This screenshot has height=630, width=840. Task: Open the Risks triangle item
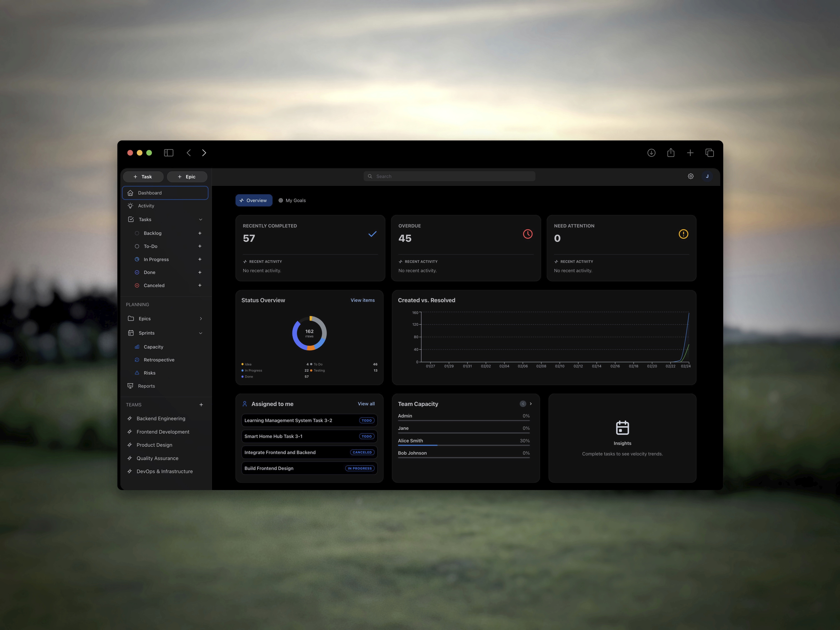point(150,373)
